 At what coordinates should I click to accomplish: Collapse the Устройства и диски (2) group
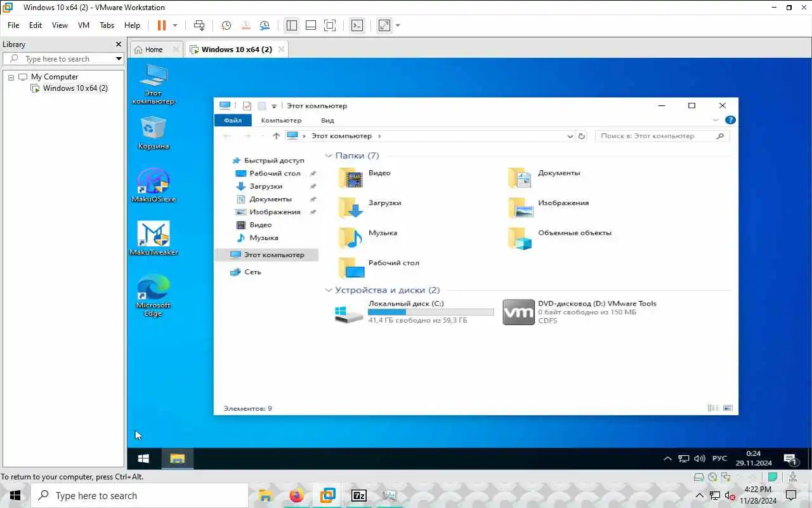(x=329, y=290)
